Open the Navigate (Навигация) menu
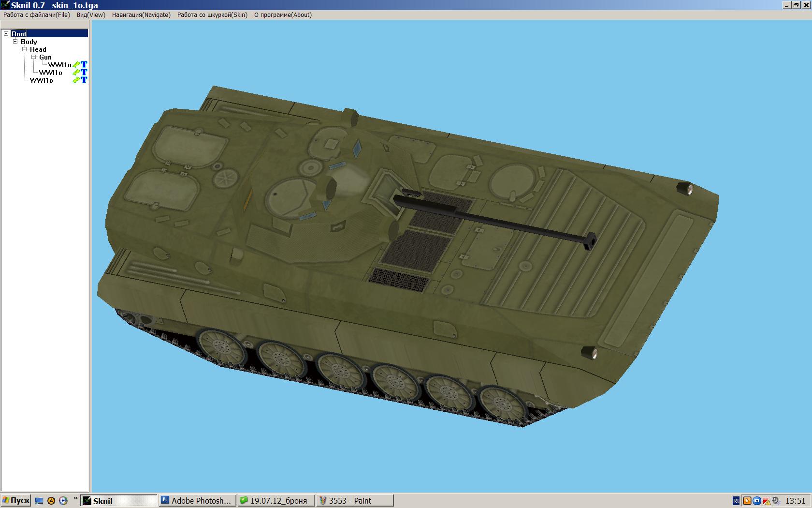The width and height of the screenshot is (812, 508). (141, 15)
